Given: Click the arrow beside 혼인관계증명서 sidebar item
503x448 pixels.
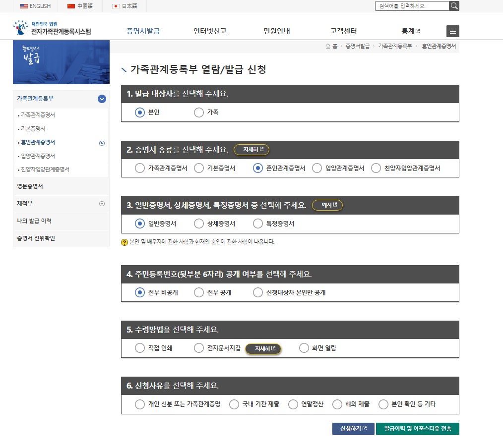Looking at the screenshot, I should pos(102,143).
